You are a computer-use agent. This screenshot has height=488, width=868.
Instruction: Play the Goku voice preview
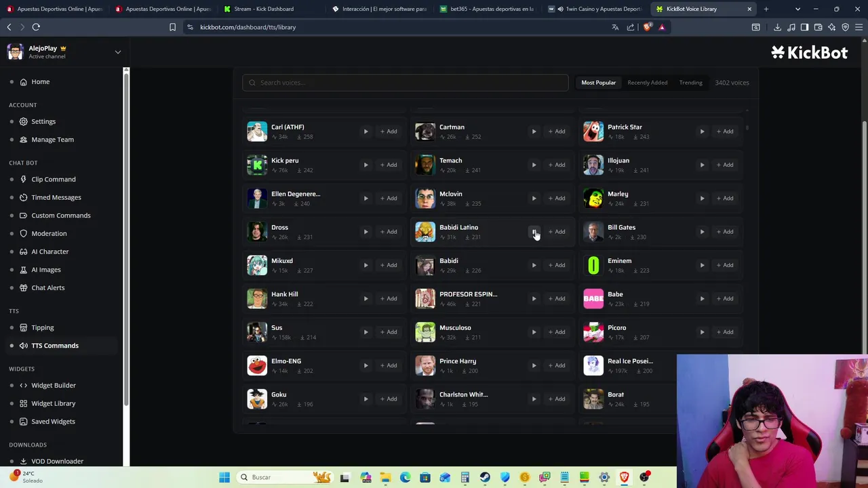pos(366,399)
